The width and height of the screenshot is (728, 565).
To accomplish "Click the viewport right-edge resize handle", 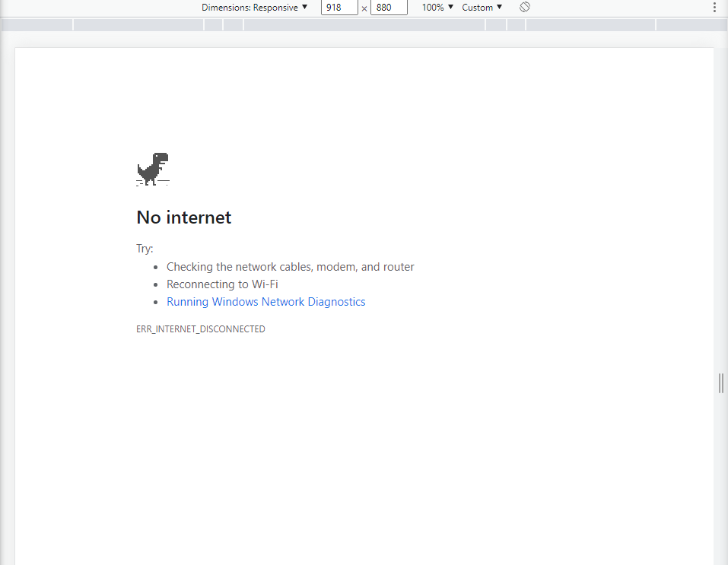I will 720,383.
